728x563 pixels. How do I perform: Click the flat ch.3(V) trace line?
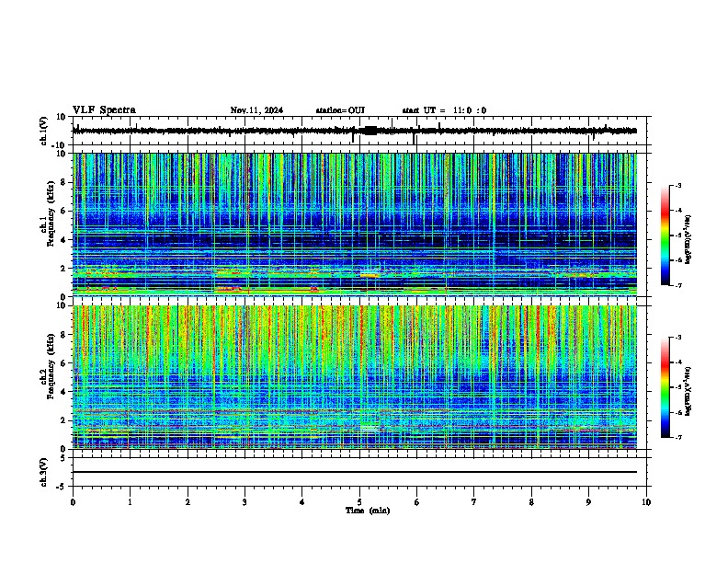pyautogui.click(x=355, y=472)
